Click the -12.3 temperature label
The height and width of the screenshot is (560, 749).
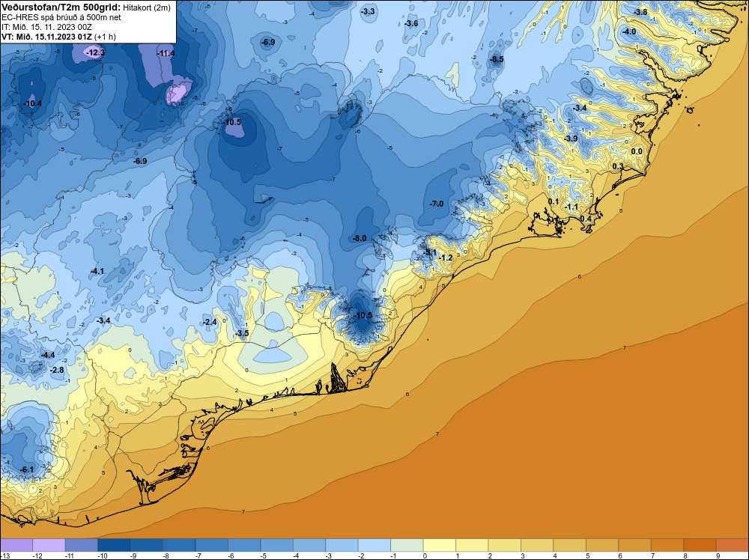96,52
